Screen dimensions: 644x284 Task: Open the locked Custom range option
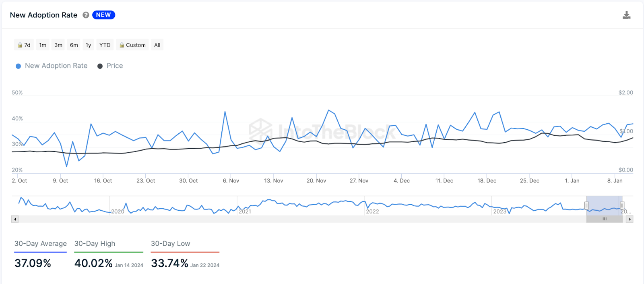coord(132,45)
